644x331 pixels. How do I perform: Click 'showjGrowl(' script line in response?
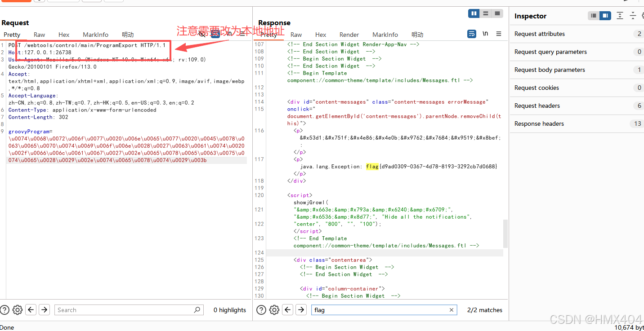pos(311,203)
